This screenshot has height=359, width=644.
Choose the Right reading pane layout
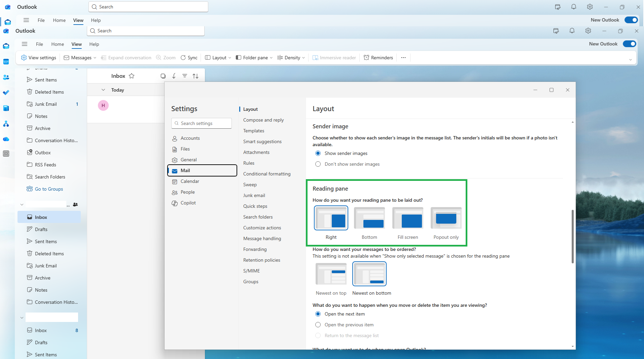click(331, 218)
